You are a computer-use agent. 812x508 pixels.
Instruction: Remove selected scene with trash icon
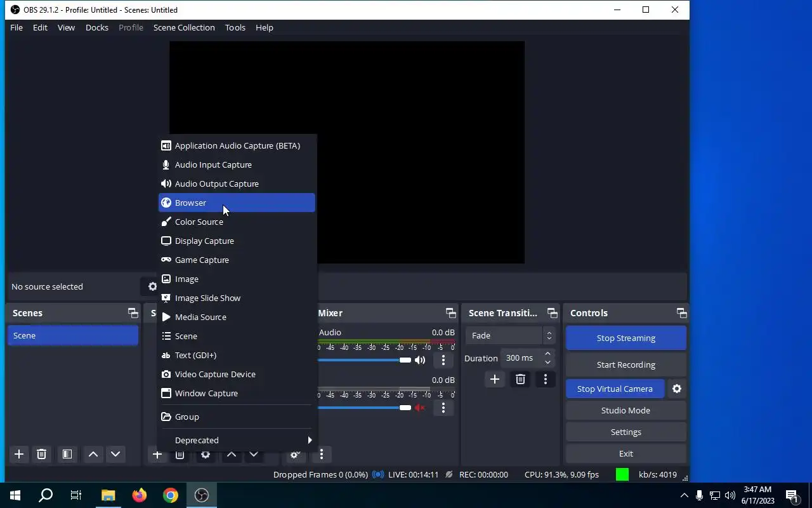coord(41,454)
